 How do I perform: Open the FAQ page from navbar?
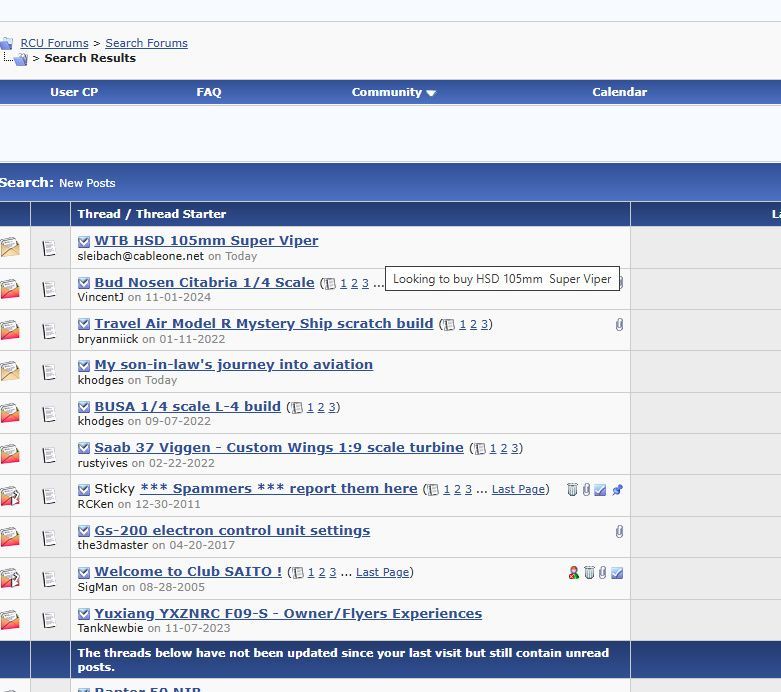click(208, 92)
